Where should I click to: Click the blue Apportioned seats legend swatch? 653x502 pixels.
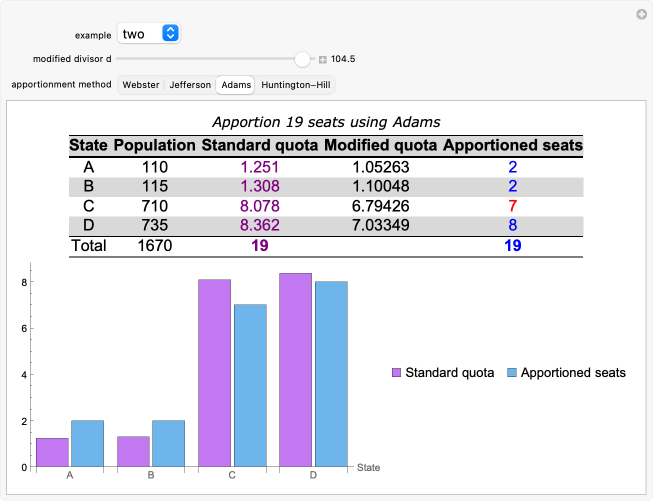click(x=511, y=373)
